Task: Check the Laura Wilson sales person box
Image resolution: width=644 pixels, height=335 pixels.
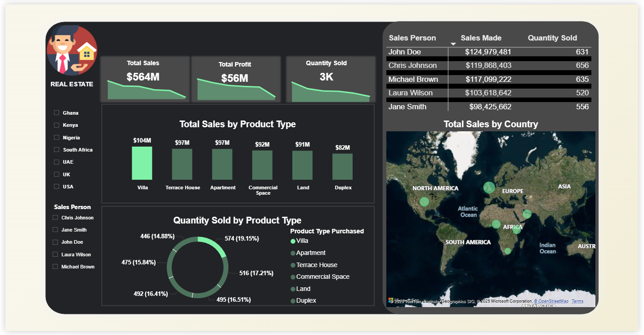Action: 55,255
